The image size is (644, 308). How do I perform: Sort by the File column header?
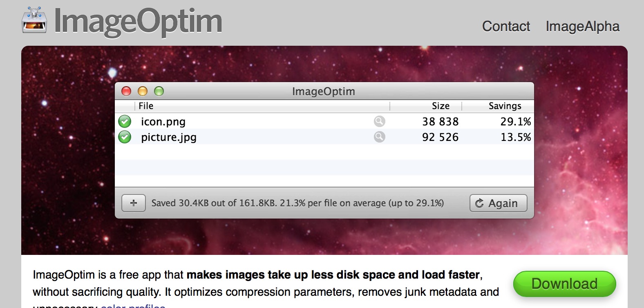262,106
